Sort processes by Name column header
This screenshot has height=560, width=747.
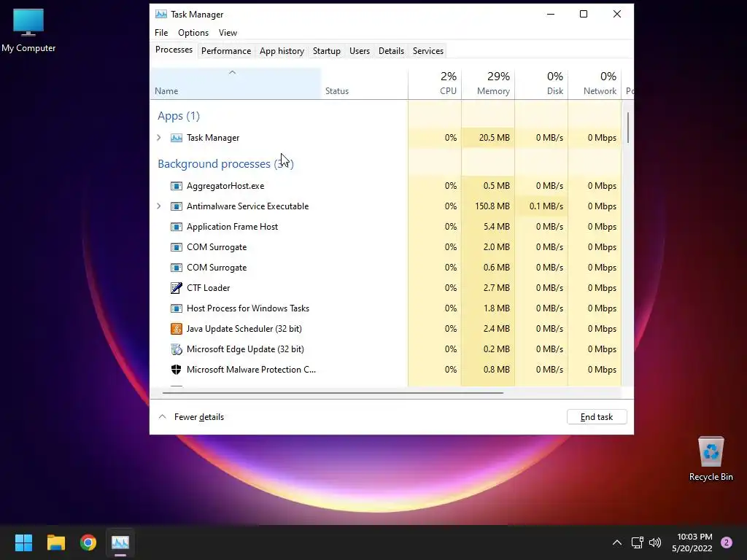pos(236,84)
